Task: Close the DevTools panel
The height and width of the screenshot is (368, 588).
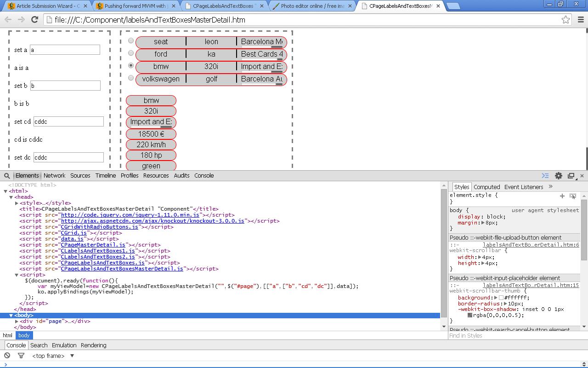Action: [582, 176]
